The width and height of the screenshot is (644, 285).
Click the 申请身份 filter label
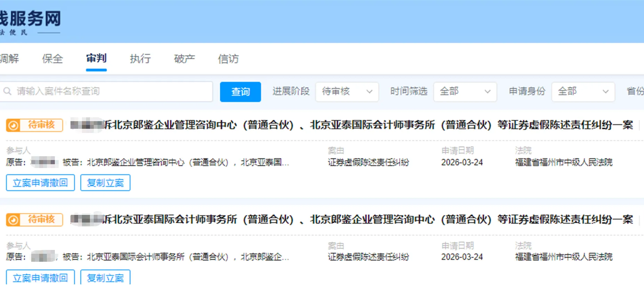click(527, 91)
